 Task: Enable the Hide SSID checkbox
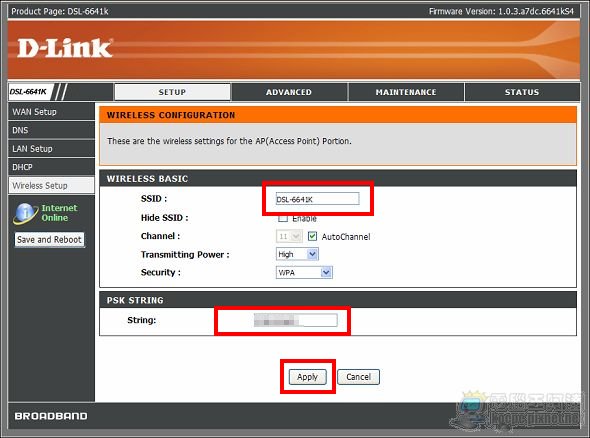(283, 218)
